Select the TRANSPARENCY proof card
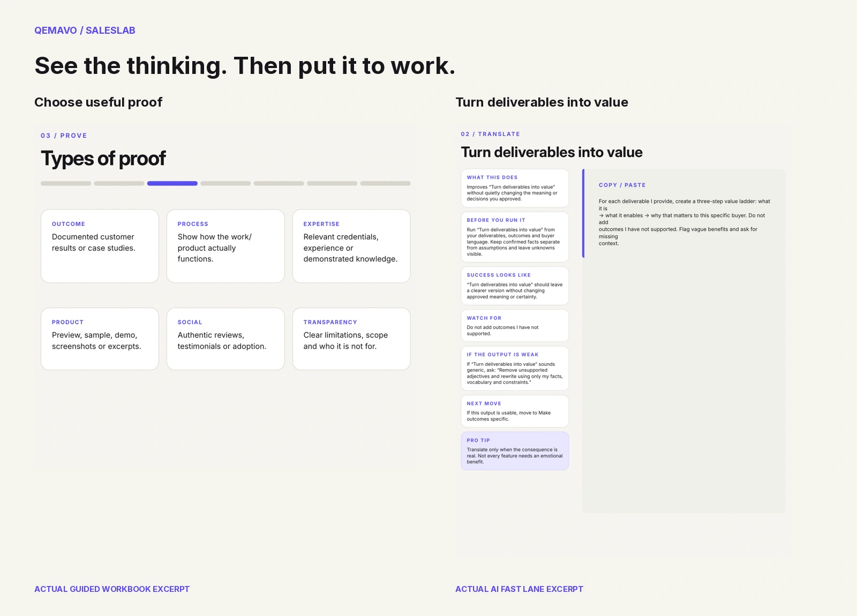The height and width of the screenshot is (616, 857). coord(351,339)
